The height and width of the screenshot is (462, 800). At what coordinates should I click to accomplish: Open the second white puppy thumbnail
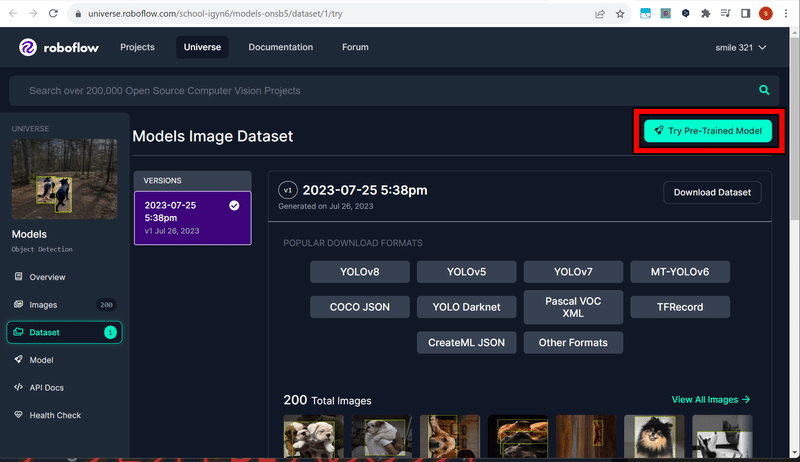click(382, 436)
